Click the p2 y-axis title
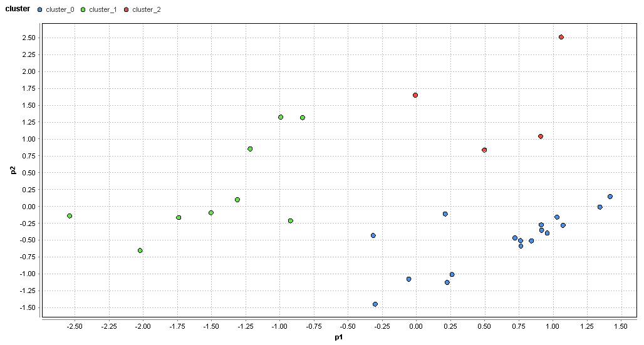644x345 pixels. pos(14,170)
